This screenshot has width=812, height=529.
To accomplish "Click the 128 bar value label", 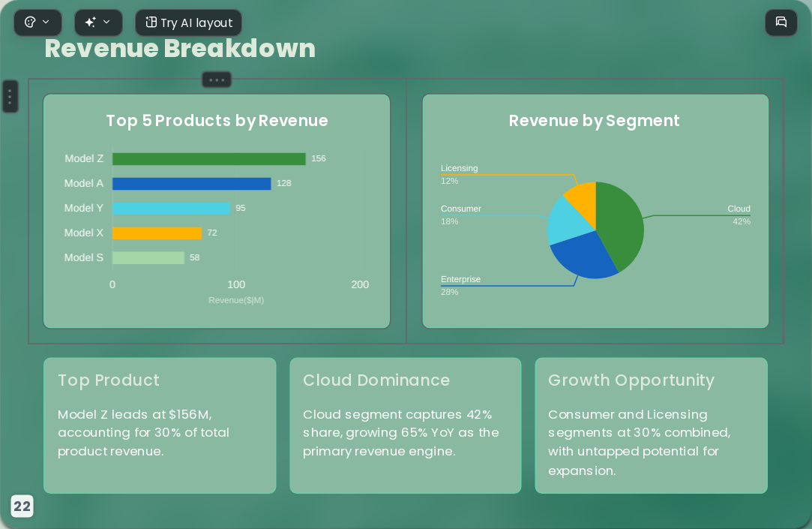I will [x=283, y=183].
